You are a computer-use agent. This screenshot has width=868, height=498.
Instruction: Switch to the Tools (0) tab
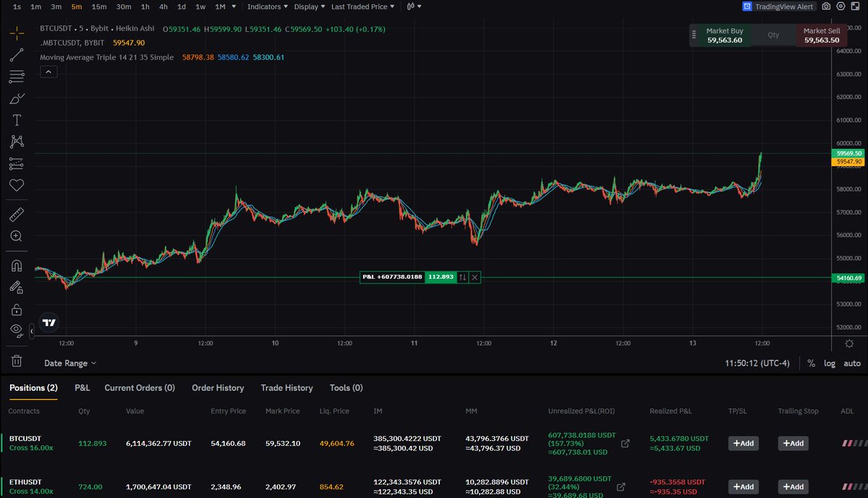(346, 388)
